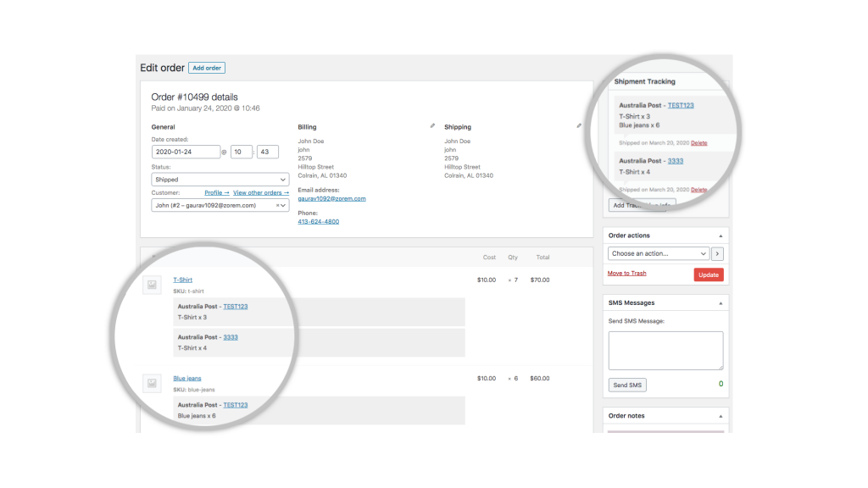Click the SMS character count 0
The width and height of the screenshot is (868, 488).
click(721, 384)
